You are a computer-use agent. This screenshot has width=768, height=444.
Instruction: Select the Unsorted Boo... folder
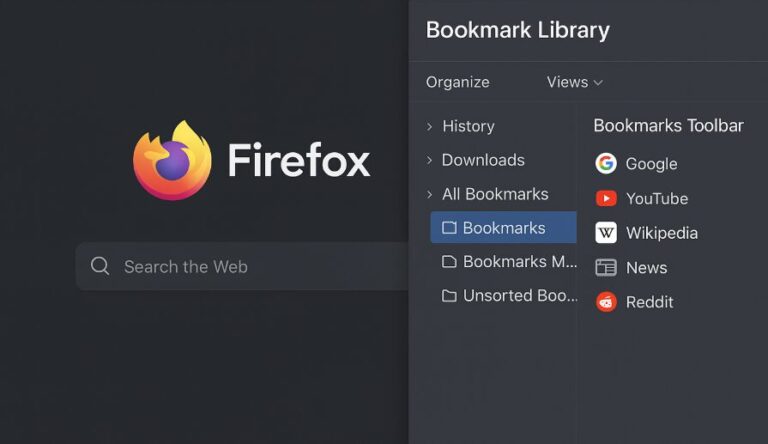click(509, 296)
